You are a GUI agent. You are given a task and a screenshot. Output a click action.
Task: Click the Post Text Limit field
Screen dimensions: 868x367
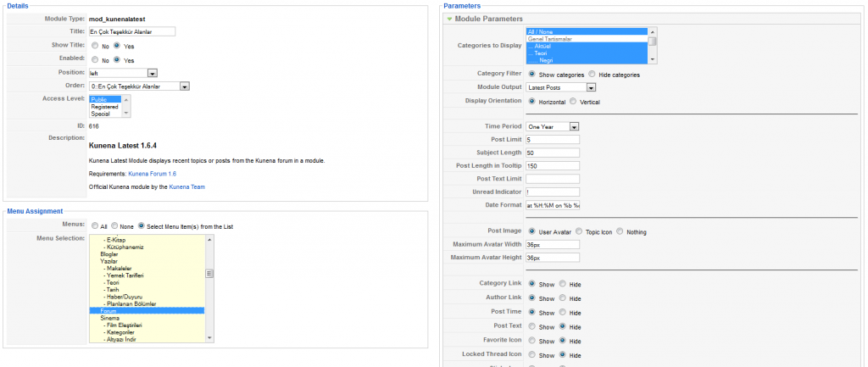[x=553, y=179]
